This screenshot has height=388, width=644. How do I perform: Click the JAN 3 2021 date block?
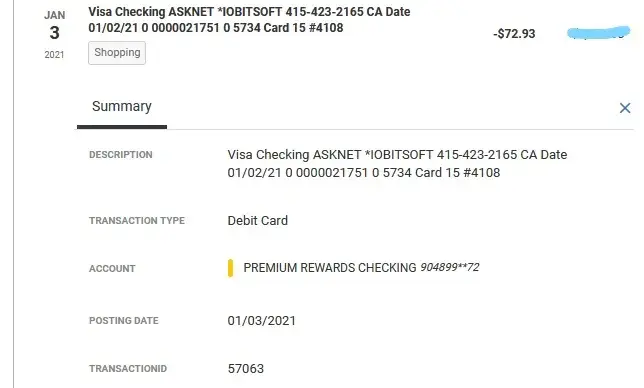[x=55, y=34]
